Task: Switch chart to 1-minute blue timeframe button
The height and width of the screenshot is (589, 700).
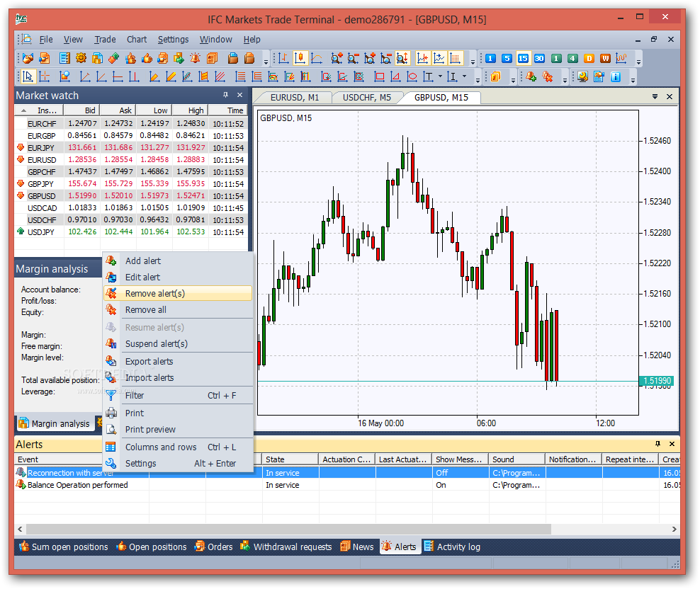Action: 490,59
